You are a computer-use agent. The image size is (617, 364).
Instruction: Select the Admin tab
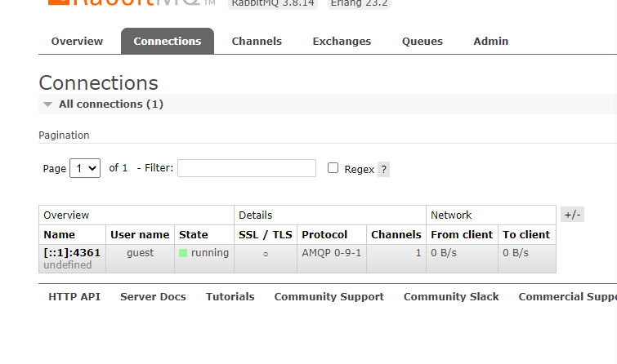(490, 41)
